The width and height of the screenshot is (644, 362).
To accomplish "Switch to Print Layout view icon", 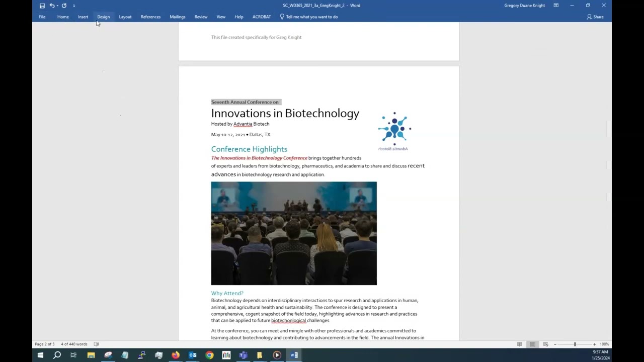I will pos(532,344).
